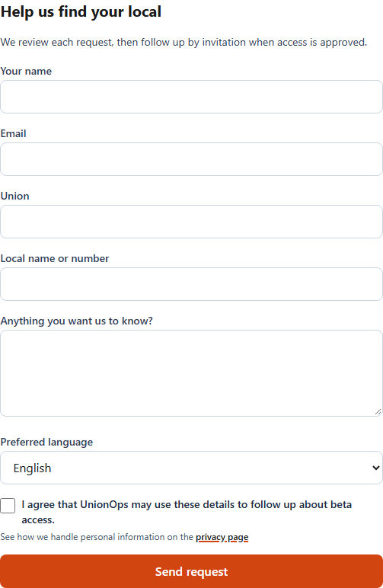
Task: Focus the Email text box
Action: click(x=191, y=159)
